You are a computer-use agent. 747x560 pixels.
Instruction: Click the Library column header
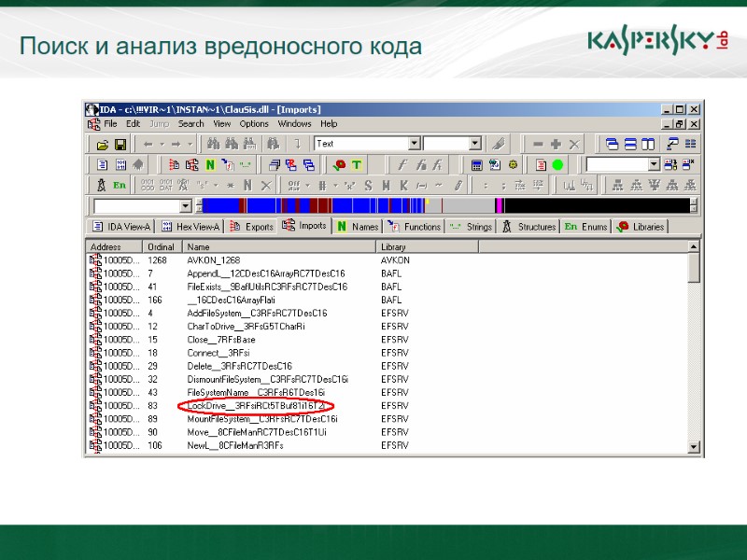392,246
